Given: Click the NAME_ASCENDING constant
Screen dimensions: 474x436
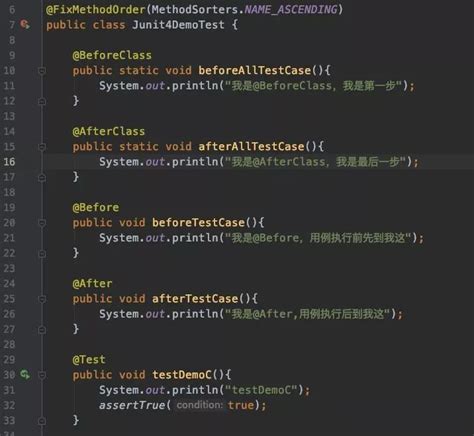Looking at the screenshot, I should pyautogui.click(x=291, y=9).
